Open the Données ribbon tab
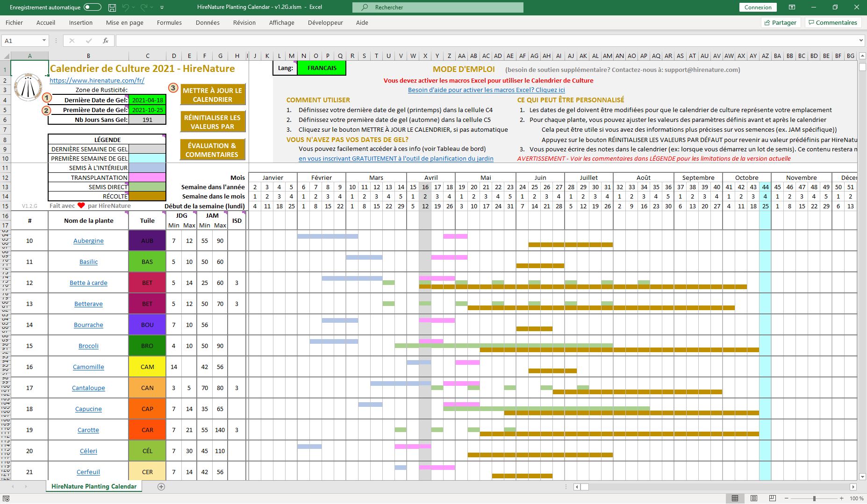The width and height of the screenshot is (867, 504). tap(208, 22)
